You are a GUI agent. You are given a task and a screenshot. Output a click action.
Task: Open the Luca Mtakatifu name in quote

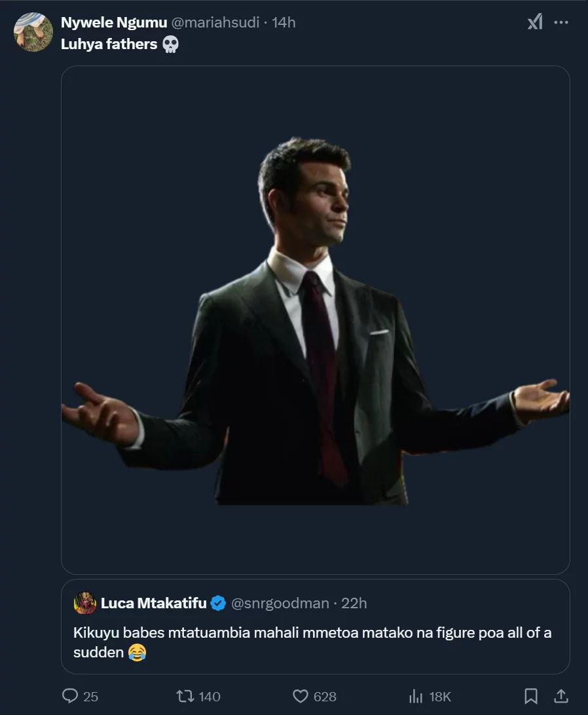[x=153, y=603]
